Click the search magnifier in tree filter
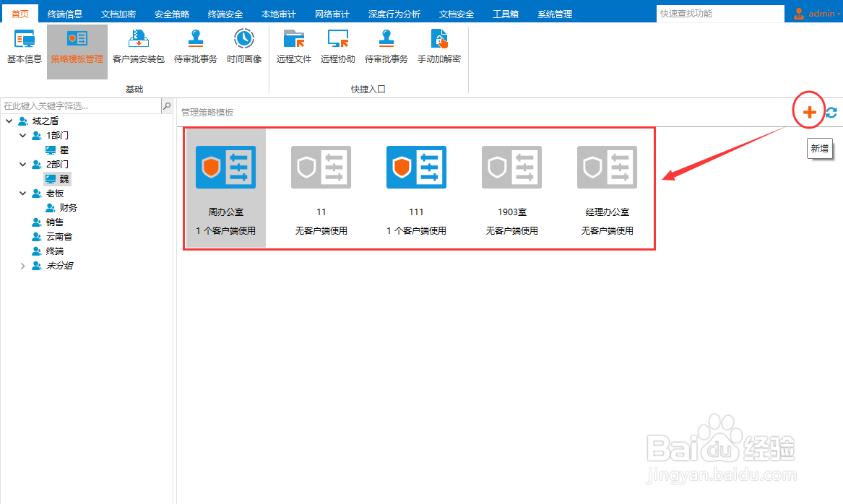Image resolution: width=843 pixels, height=504 pixels. pos(167,106)
